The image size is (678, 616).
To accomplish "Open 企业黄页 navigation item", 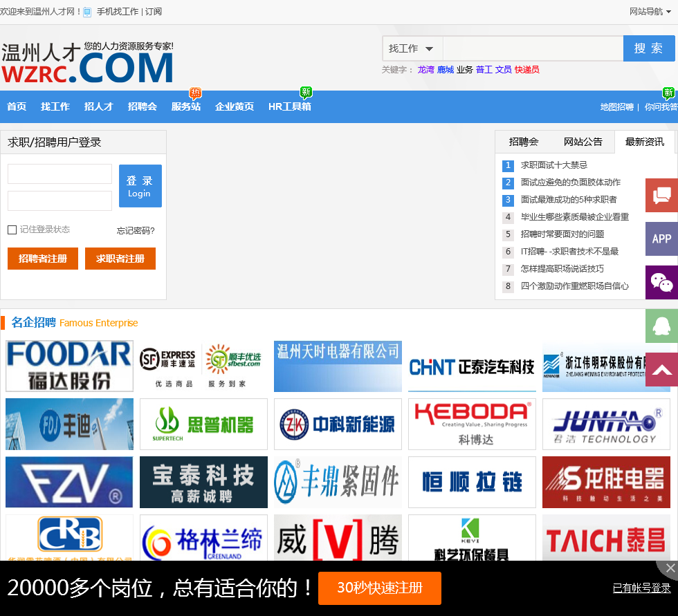I will click(x=235, y=106).
